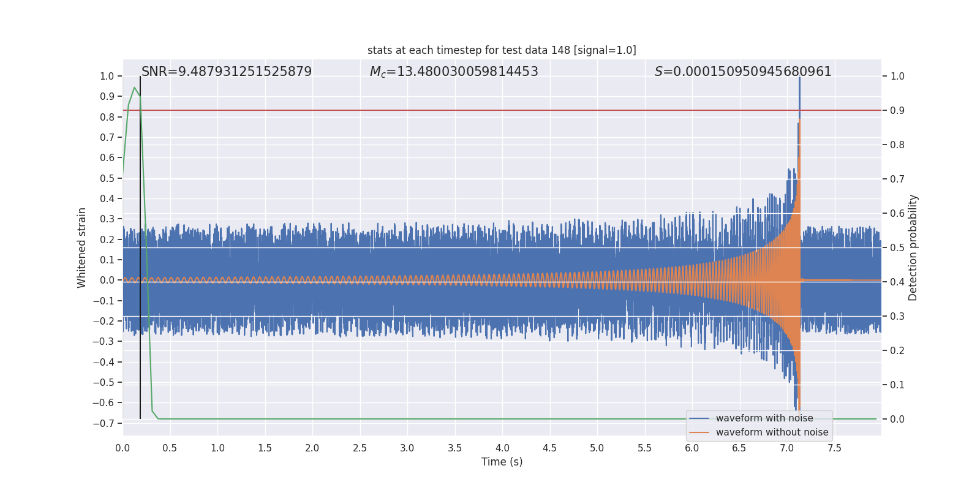Image resolution: width=980 pixels, height=490 pixels.
Task: Click the 0.9 tick on the detection probability axis
Action: tap(897, 110)
